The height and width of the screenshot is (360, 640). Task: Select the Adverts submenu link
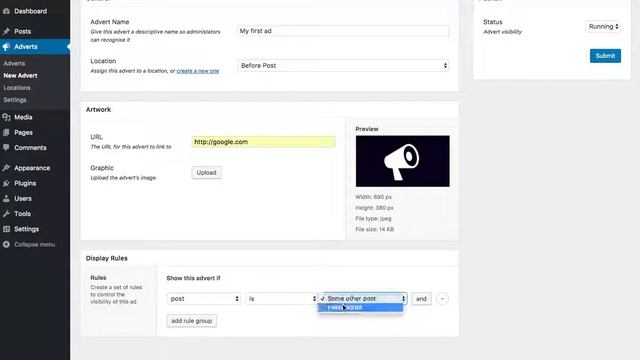14,63
